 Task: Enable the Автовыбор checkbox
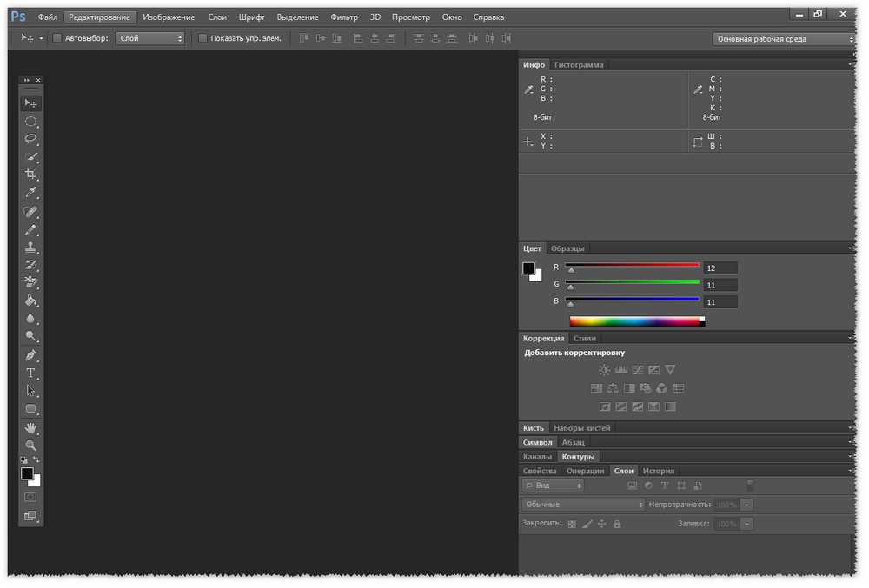tap(57, 38)
